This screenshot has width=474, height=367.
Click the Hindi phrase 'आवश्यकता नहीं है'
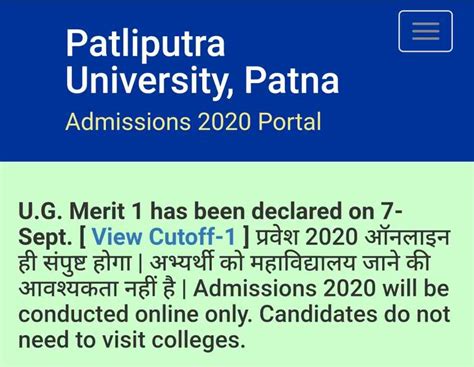point(97,289)
